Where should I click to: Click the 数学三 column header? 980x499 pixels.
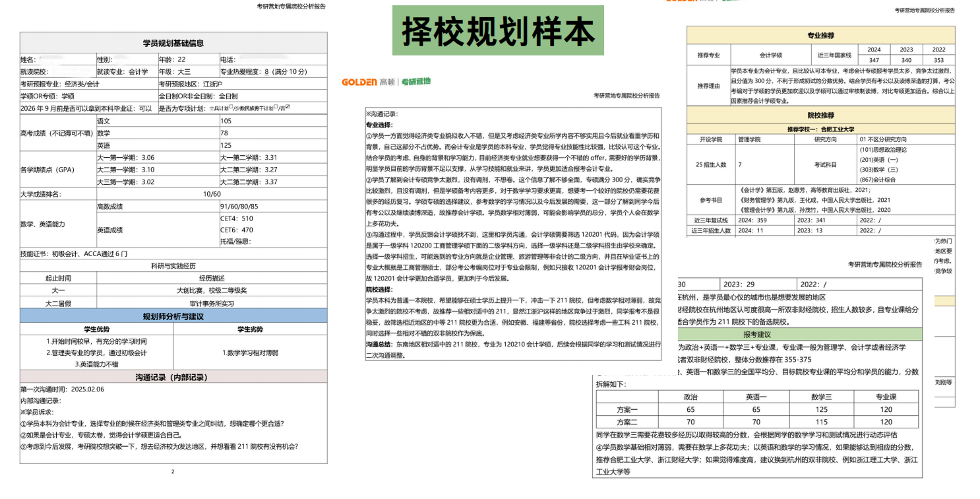(x=821, y=397)
